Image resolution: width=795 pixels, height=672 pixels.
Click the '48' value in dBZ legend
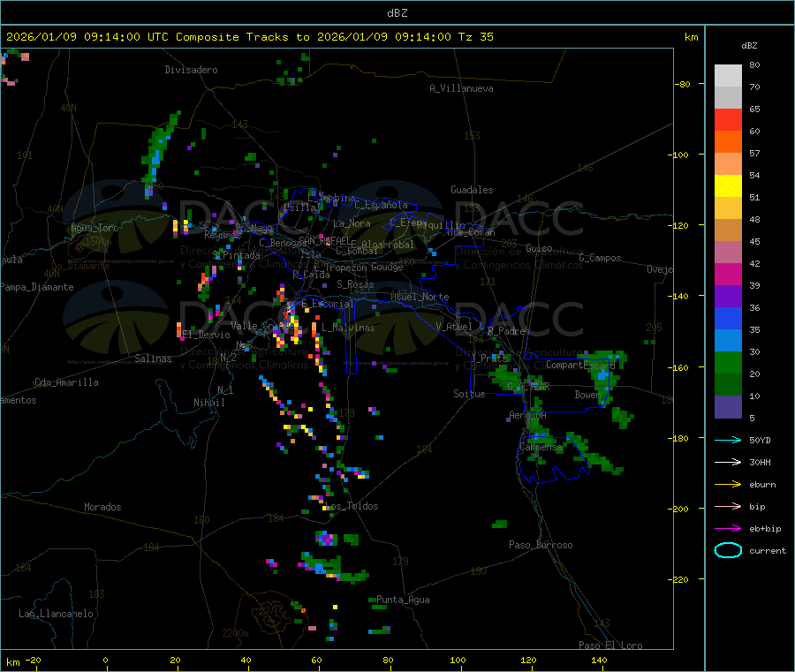(754, 220)
